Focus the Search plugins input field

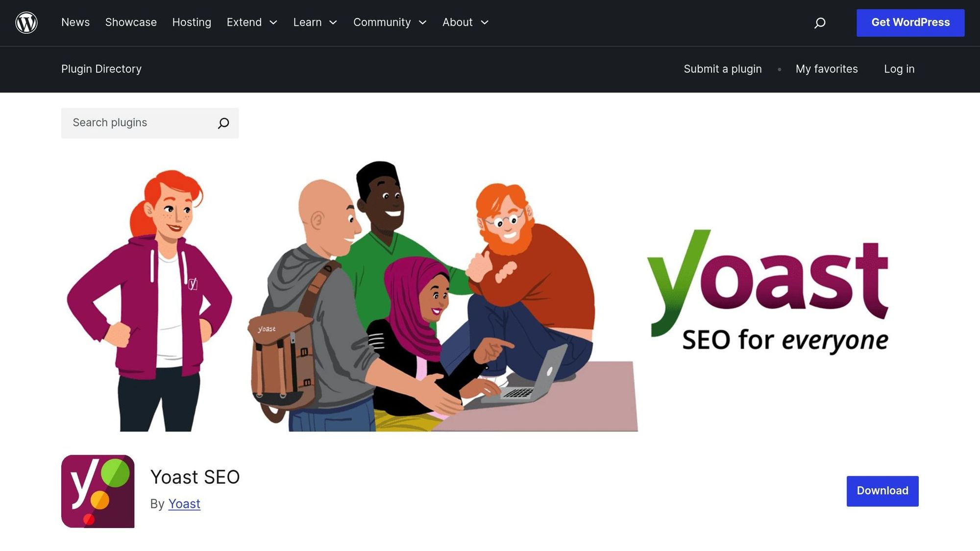coord(140,123)
